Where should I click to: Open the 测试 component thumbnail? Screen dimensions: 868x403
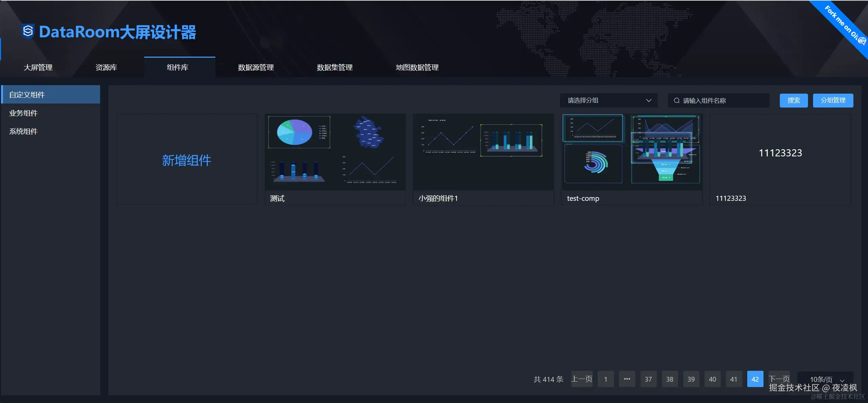click(335, 152)
